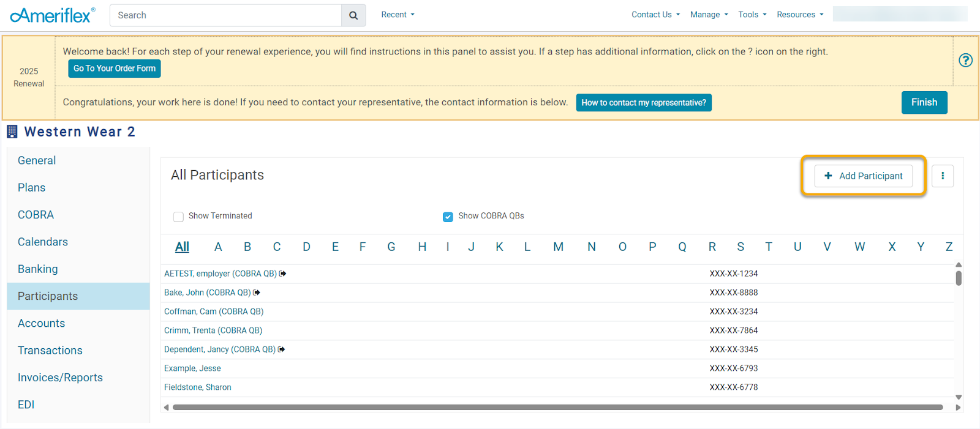Image resolution: width=980 pixels, height=429 pixels.
Task: Open participant Crimm, Trenta
Action: tap(213, 330)
